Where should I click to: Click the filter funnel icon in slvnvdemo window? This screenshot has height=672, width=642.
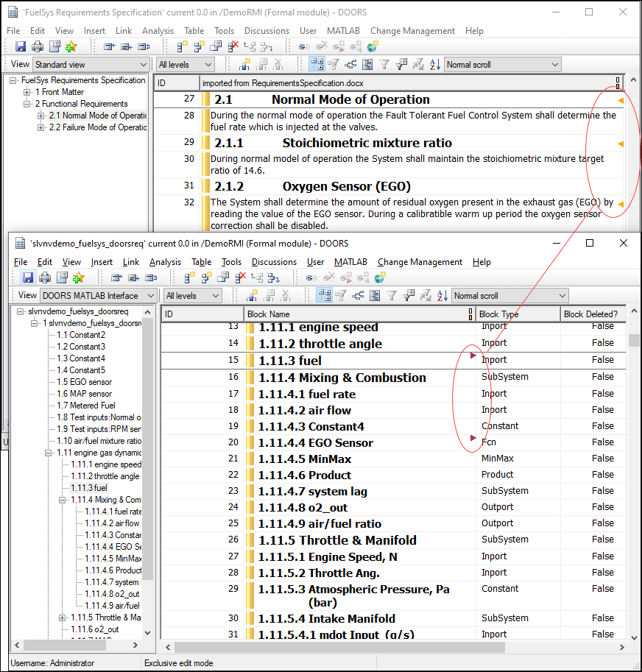tap(391, 295)
